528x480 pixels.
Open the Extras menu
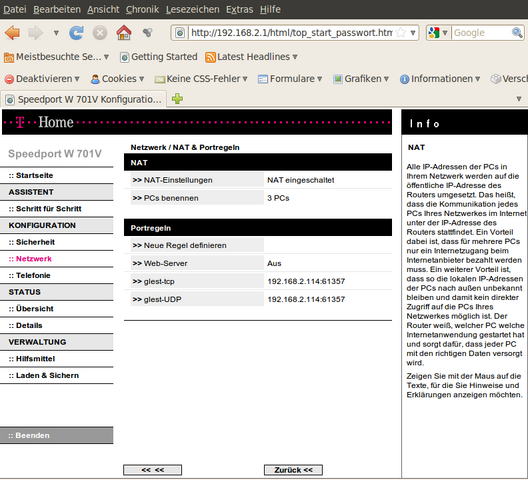[239, 9]
